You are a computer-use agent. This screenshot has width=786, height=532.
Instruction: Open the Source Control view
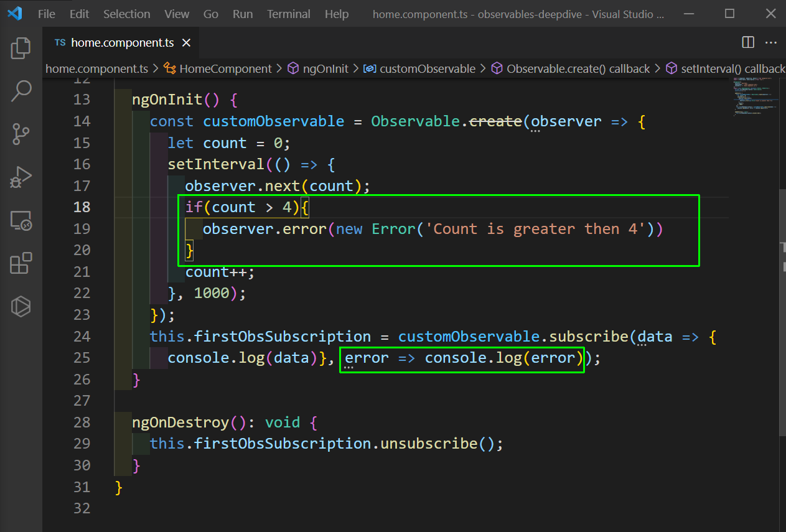(21, 134)
